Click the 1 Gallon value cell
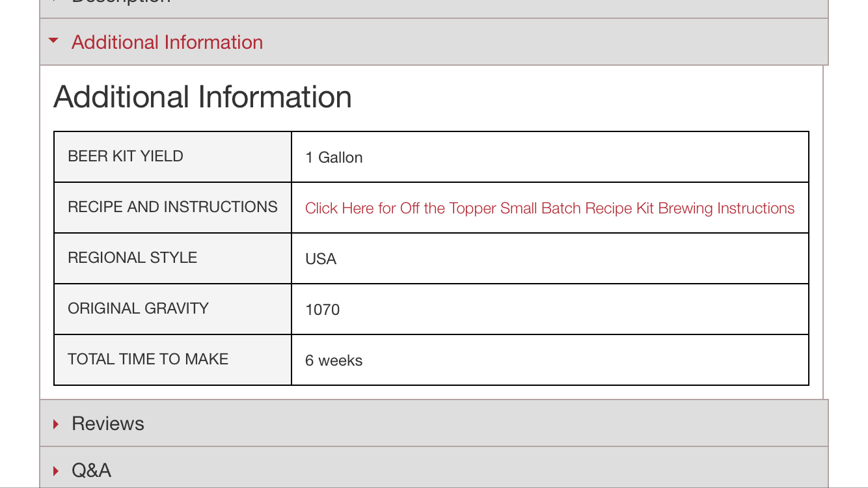 pyautogui.click(x=550, y=157)
